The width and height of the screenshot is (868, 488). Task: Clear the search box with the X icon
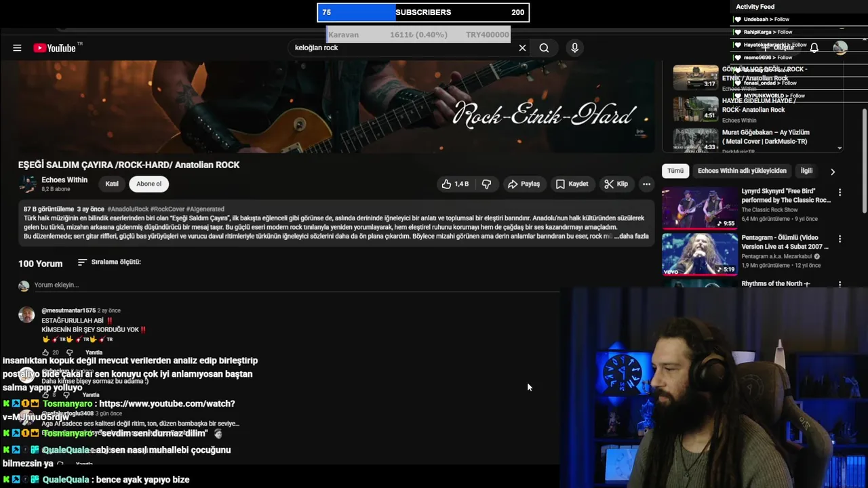(522, 48)
